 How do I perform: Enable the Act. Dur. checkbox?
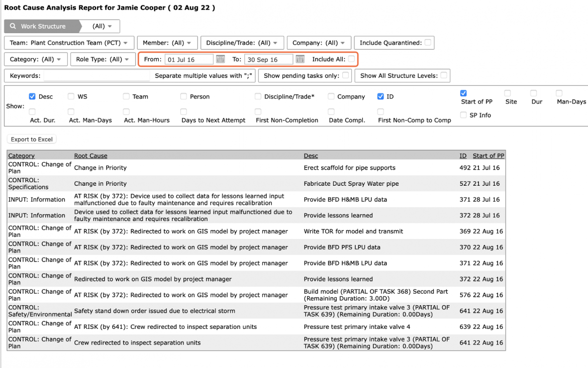(x=32, y=111)
